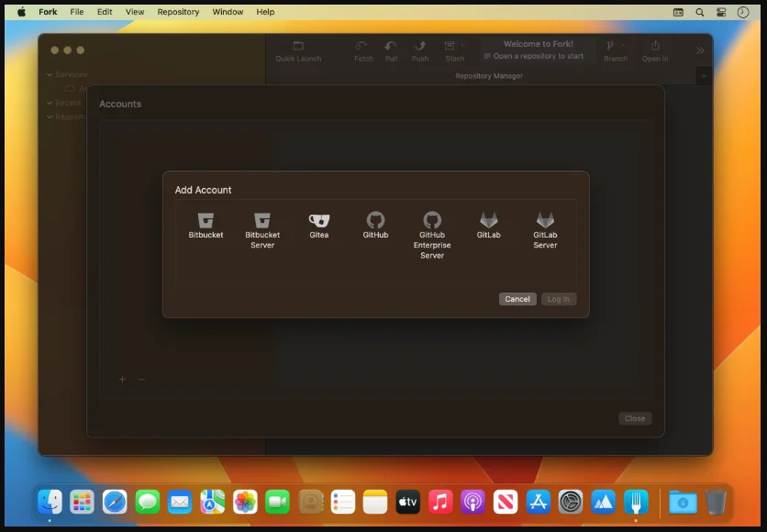
Task: Open the Trash from the Dock
Action: coord(716,502)
